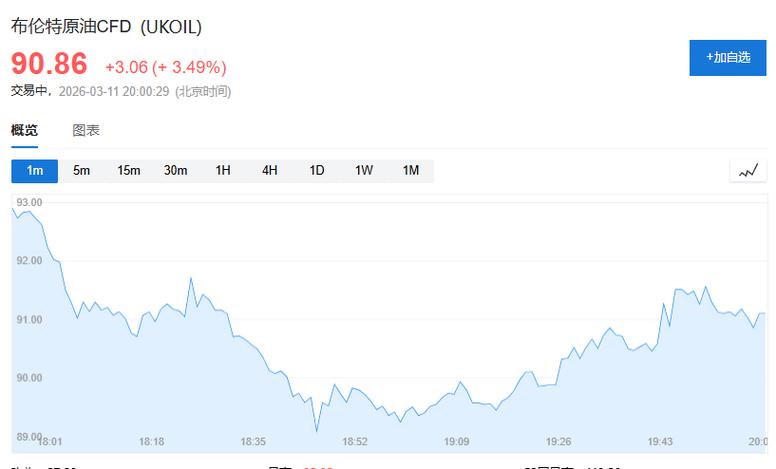Open the chart type line icon

pyautogui.click(x=748, y=171)
